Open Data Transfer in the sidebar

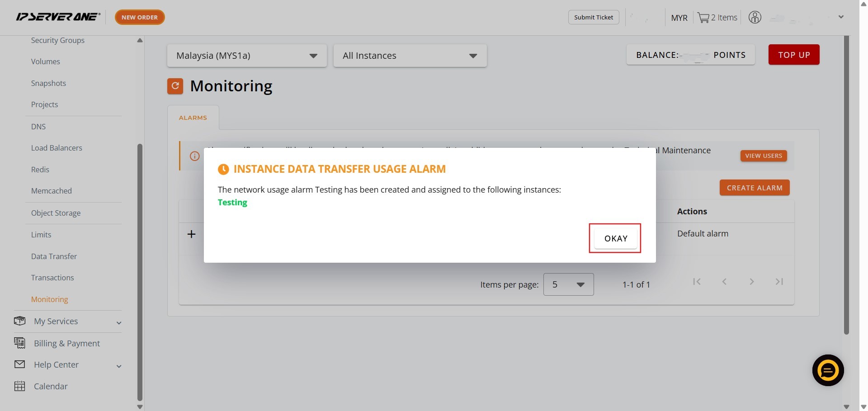(x=54, y=256)
